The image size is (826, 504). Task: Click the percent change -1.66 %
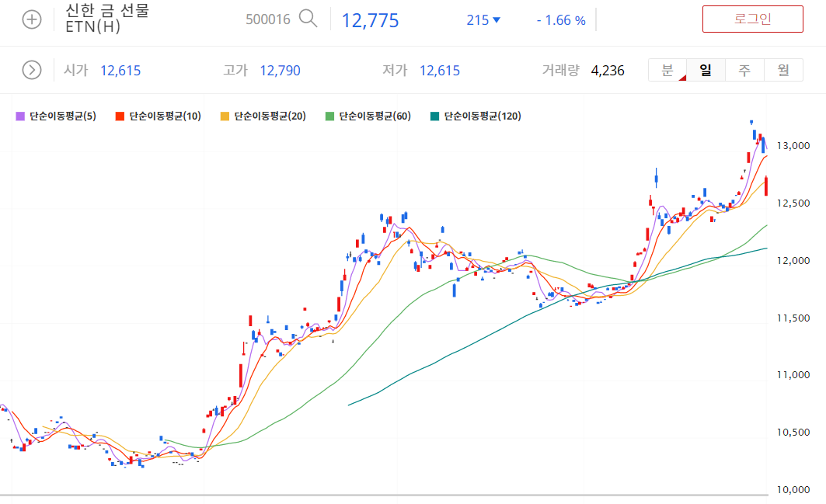pos(561,20)
